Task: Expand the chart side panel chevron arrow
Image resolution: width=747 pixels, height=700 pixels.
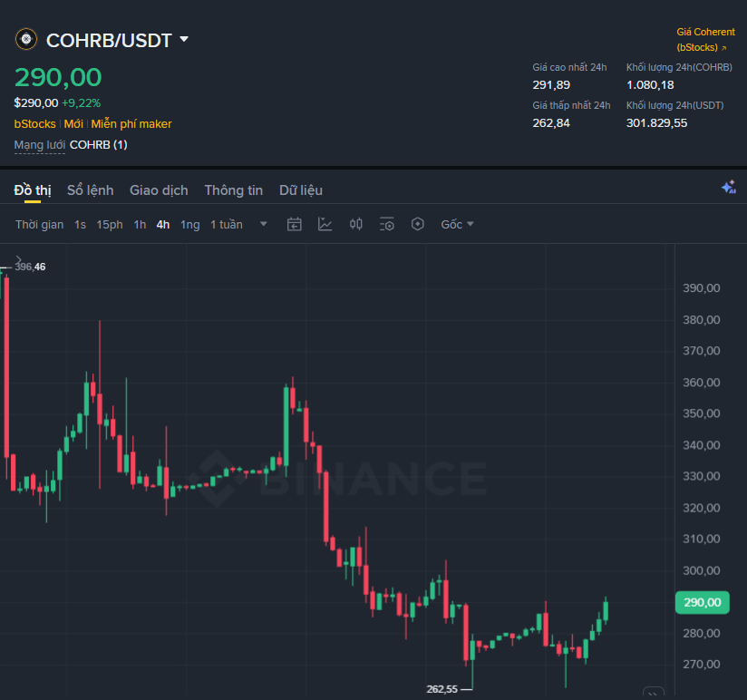Action: [18, 259]
